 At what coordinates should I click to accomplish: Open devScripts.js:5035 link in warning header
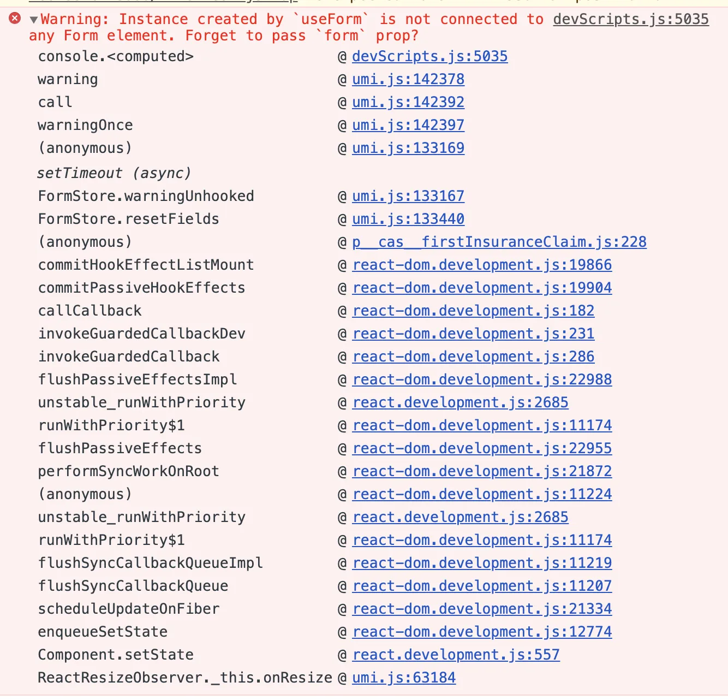coord(631,19)
